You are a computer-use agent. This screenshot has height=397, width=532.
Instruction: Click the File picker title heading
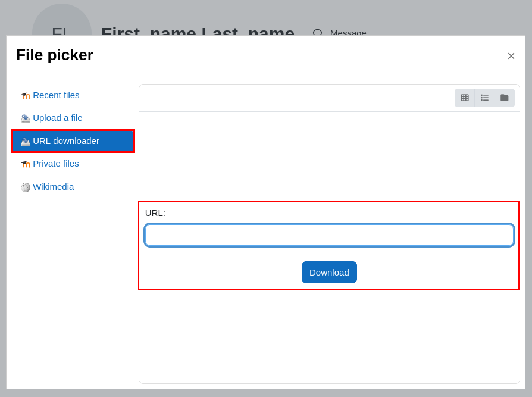[55, 55]
